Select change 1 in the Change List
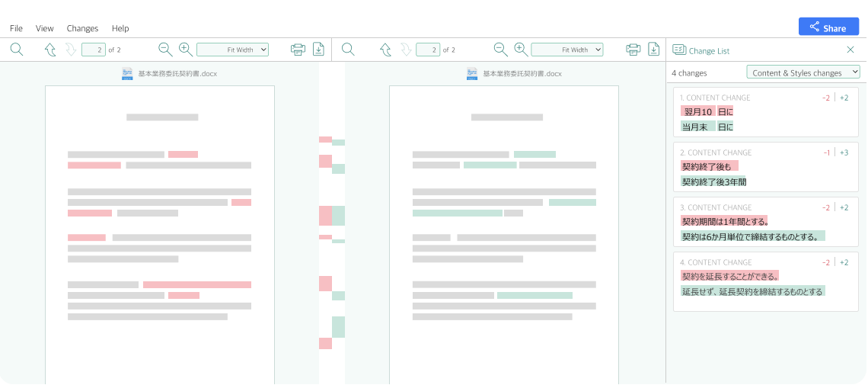This screenshot has height=385, width=868. (x=764, y=112)
